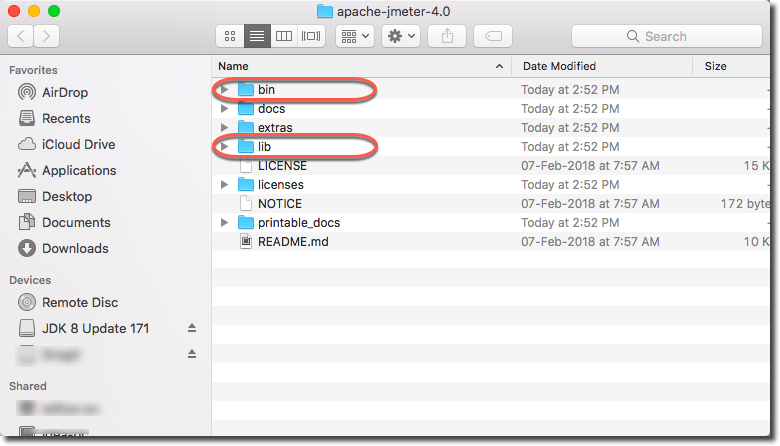
Task: Expand the bin folder disclosure triangle
Action: tap(225, 90)
